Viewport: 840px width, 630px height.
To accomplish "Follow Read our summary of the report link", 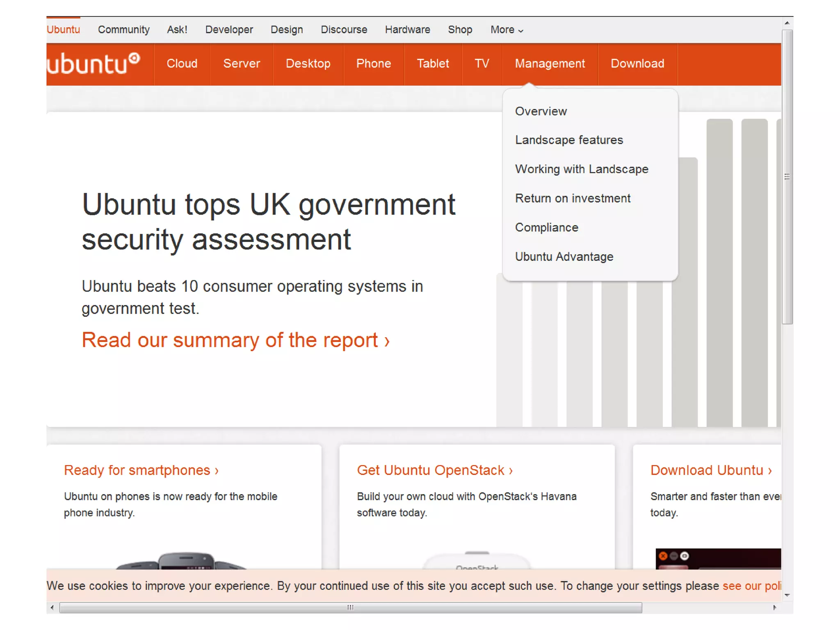I will [235, 340].
